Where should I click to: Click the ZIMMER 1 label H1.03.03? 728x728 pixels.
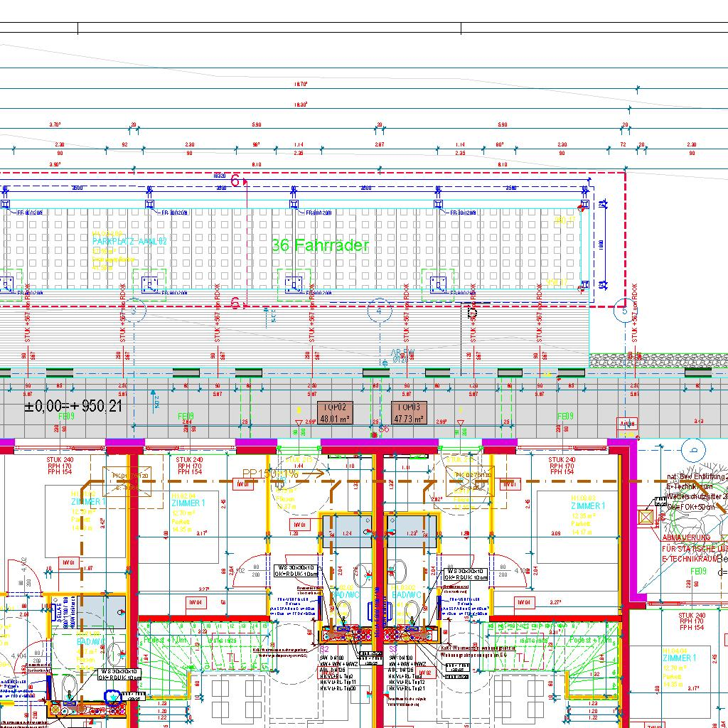point(587,505)
